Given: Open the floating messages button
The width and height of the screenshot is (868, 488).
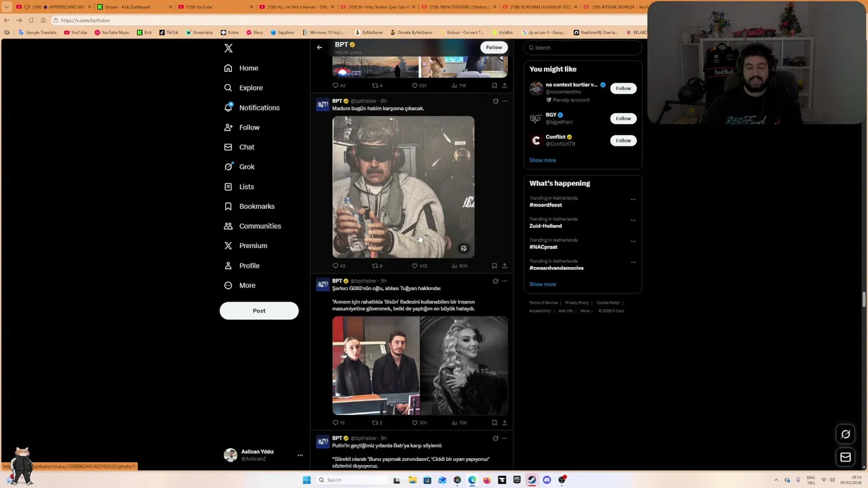Looking at the screenshot, I should point(846,457).
